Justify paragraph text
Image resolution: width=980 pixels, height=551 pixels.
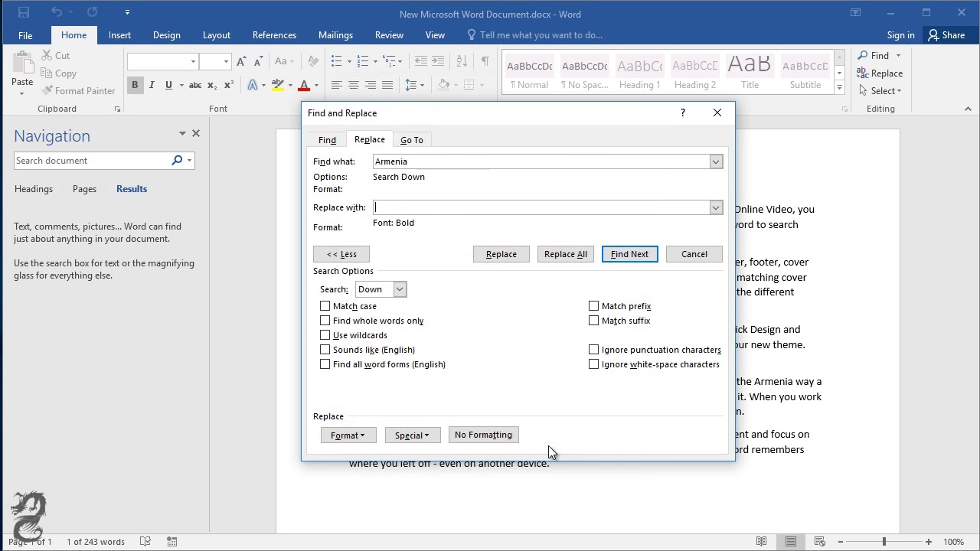[387, 85]
